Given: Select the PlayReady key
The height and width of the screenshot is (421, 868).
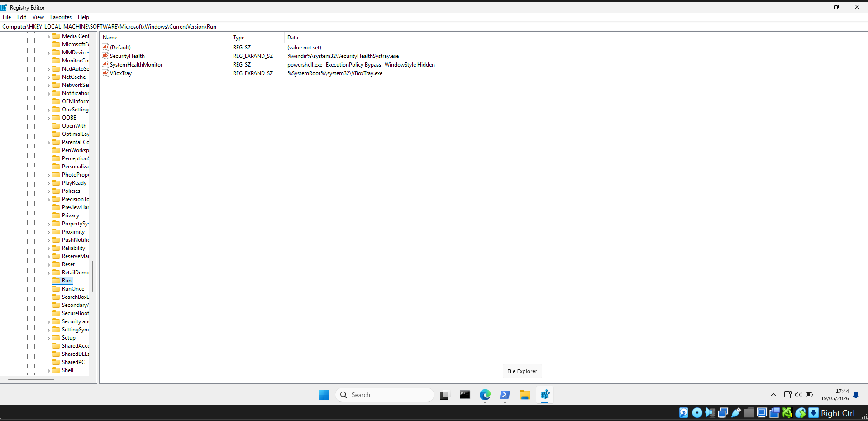Looking at the screenshot, I should tap(74, 183).
